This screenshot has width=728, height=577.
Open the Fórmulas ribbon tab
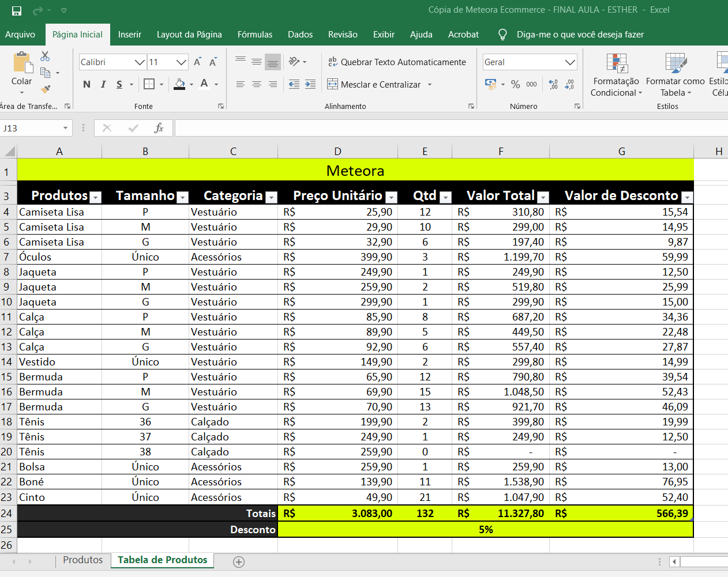click(254, 35)
